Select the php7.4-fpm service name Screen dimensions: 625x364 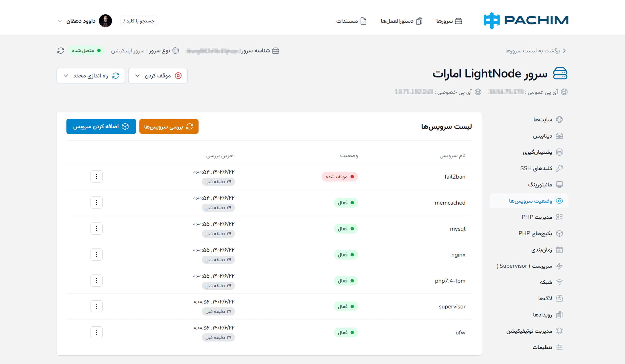point(450,281)
